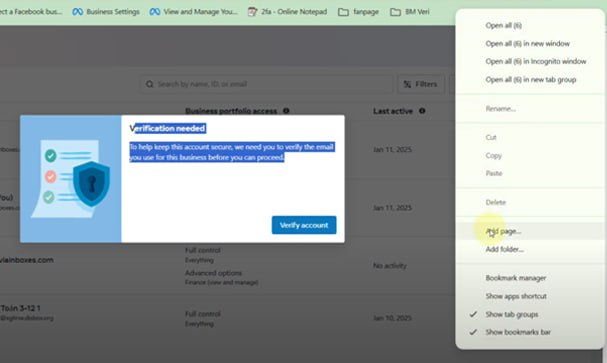Click the 'Finance (view and manage)' text

coord(221,283)
